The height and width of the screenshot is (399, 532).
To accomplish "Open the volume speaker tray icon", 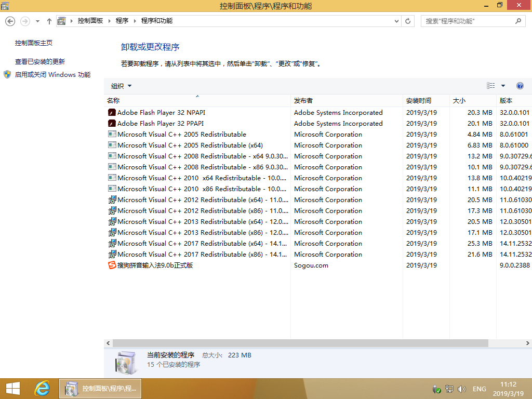I will click(461, 389).
